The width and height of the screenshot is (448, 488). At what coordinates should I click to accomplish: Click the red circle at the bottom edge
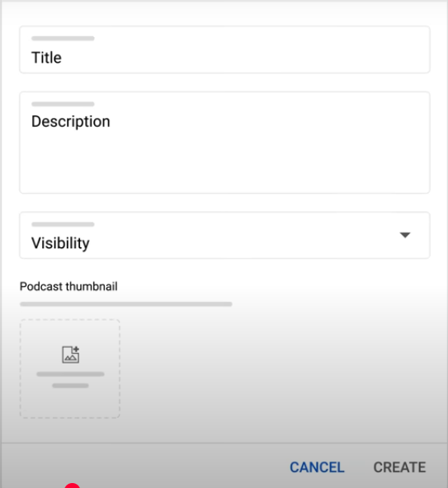(73, 486)
